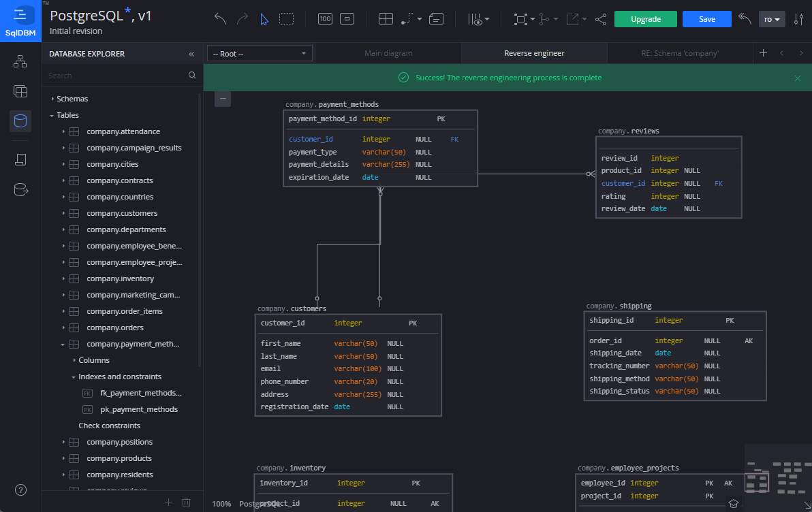
Task: Click the search magnifier icon
Action: pyautogui.click(x=192, y=75)
